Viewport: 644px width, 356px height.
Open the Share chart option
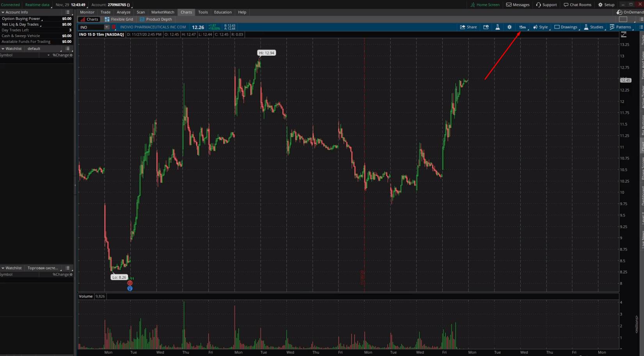468,27
